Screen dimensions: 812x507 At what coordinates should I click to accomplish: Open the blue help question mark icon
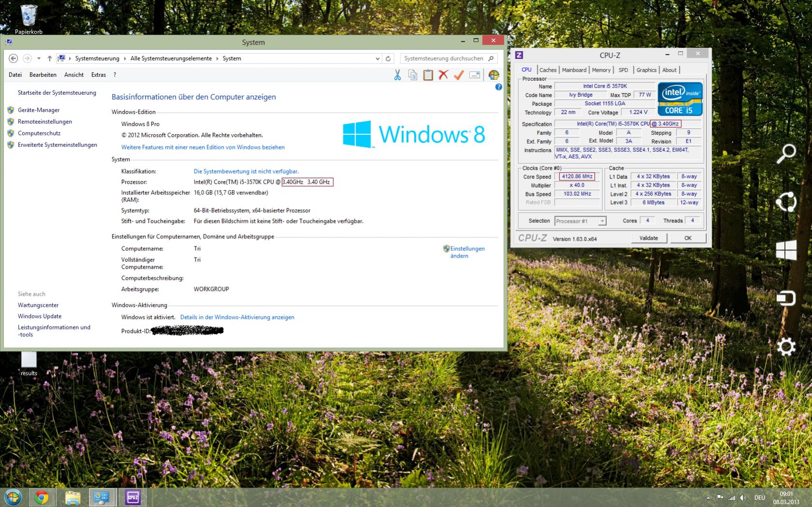(x=499, y=87)
